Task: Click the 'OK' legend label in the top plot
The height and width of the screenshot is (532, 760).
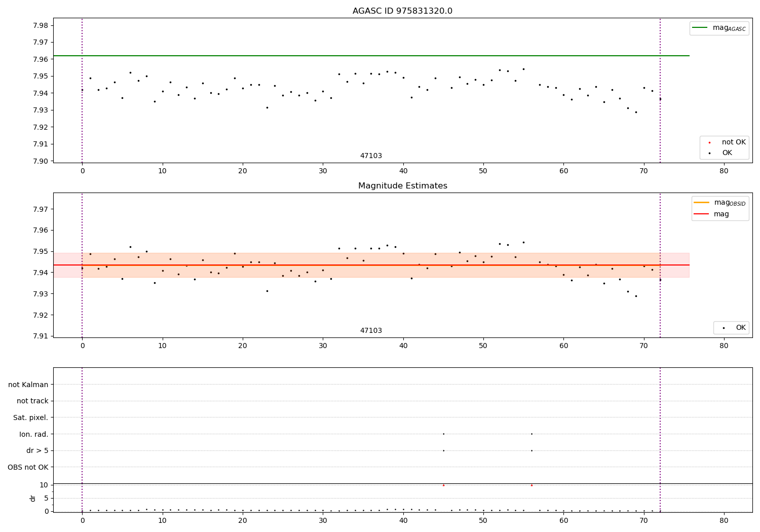Action: click(x=727, y=153)
